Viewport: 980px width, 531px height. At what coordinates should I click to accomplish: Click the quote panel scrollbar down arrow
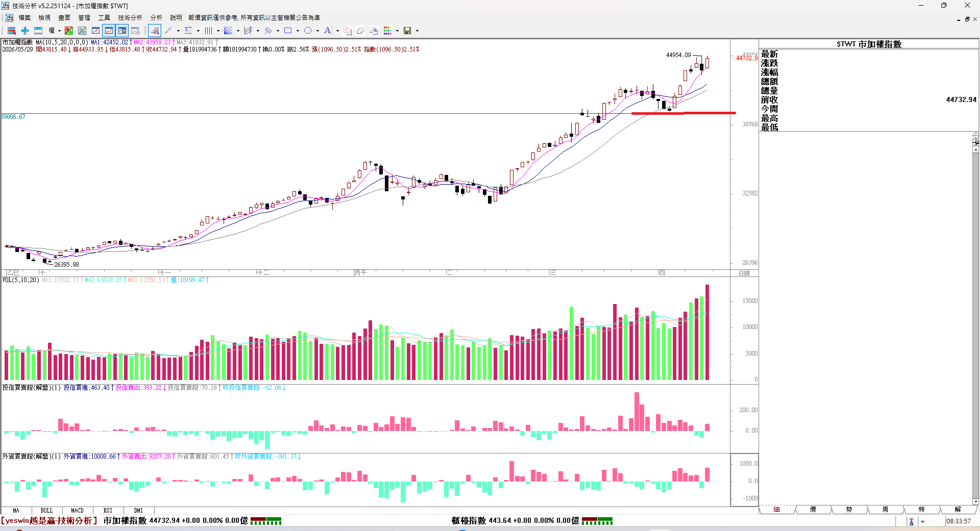[x=976, y=502]
